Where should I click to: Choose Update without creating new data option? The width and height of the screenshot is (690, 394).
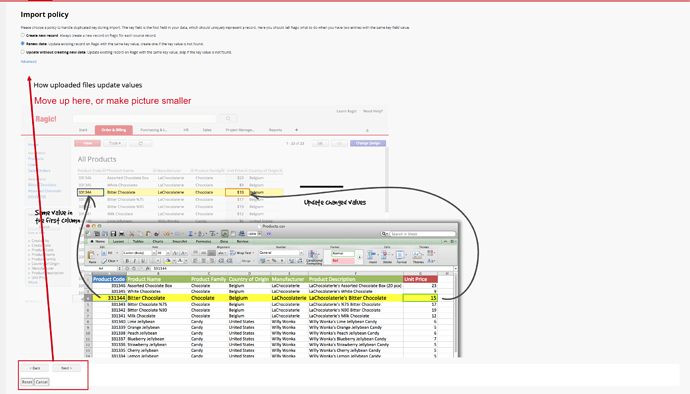[x=22, y=52]
